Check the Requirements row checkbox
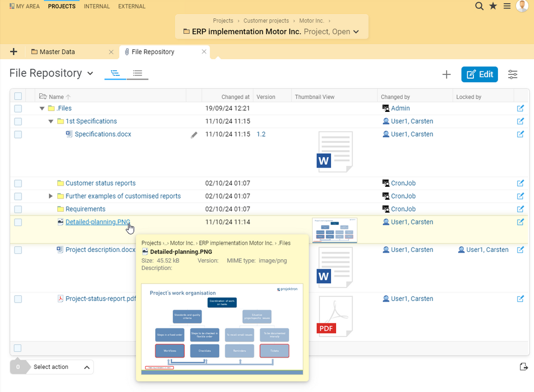This screenshot has height=392, width=534. (x=18, y=209)
